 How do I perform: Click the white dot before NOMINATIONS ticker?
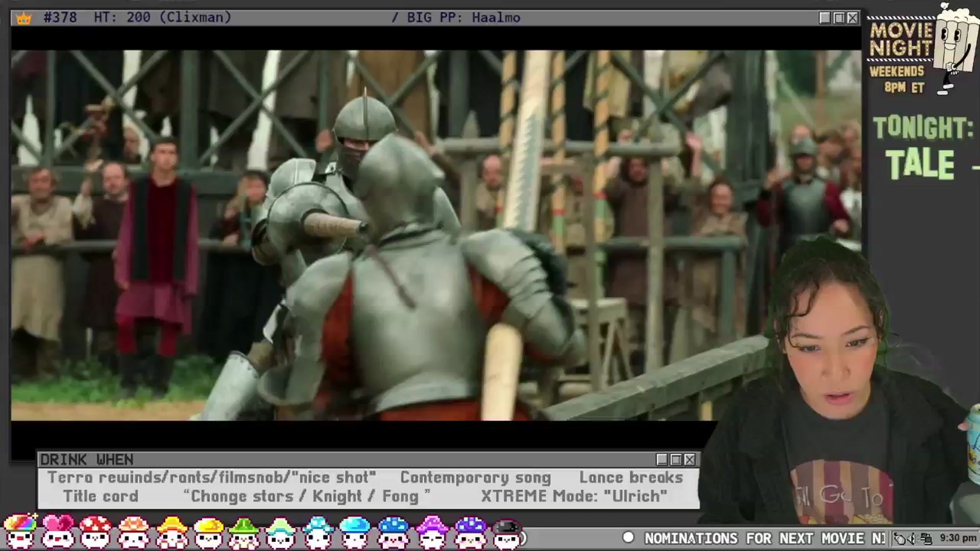(x=628, y=537)
